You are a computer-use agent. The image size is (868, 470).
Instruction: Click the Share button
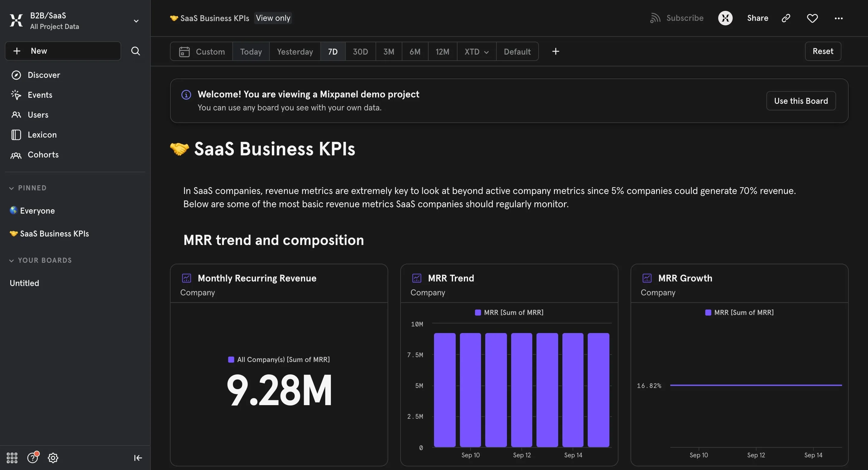point(757,18)
